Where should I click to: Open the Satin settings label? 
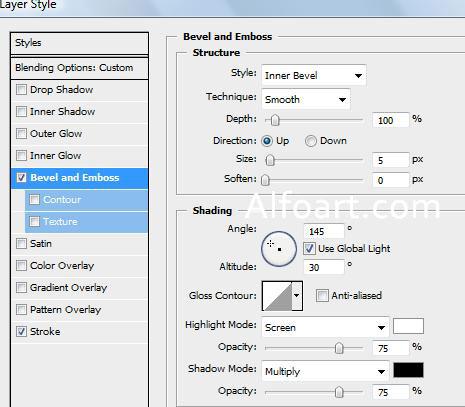point(41,244)
